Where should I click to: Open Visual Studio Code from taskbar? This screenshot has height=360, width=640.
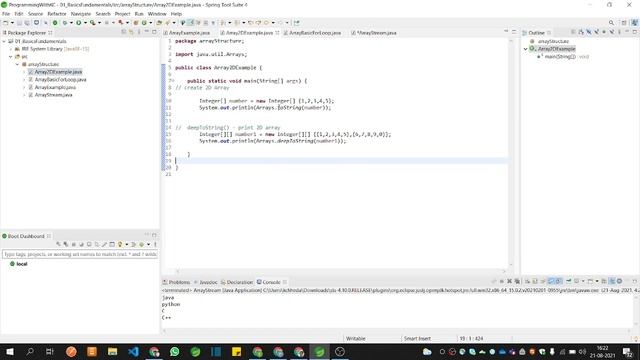(x=133, y=351)
